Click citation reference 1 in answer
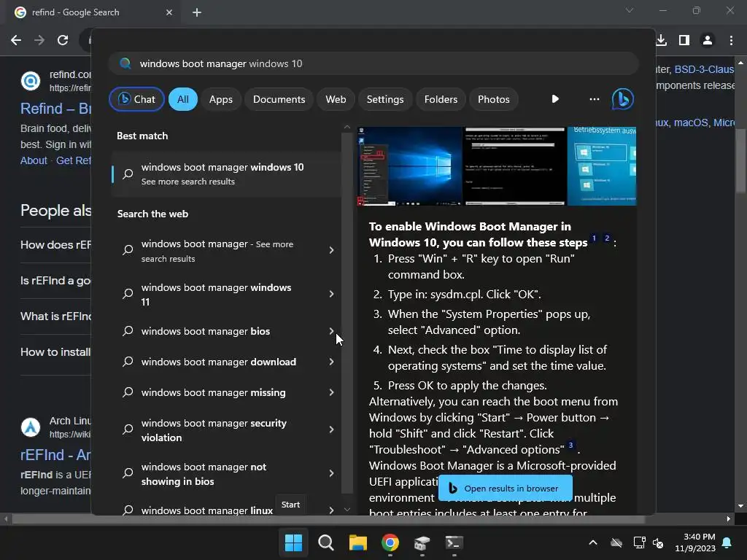The width and height of the screenshot is (747, 560). (x=594, y=238)
